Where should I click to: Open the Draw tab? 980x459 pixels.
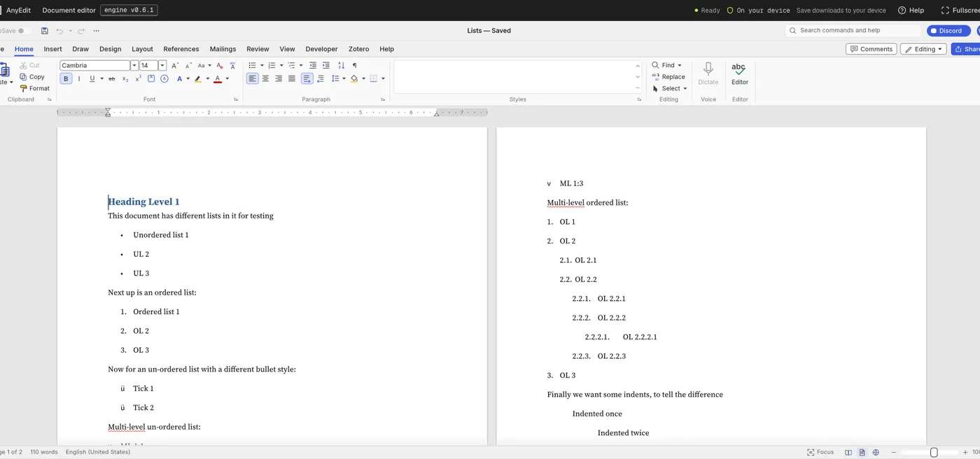coord(80,49)
